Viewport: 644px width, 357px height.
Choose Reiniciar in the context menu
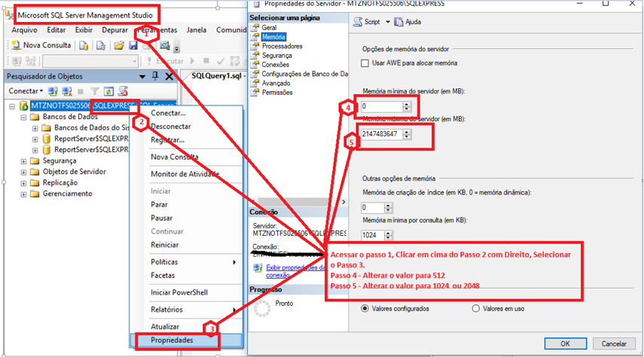186,245
